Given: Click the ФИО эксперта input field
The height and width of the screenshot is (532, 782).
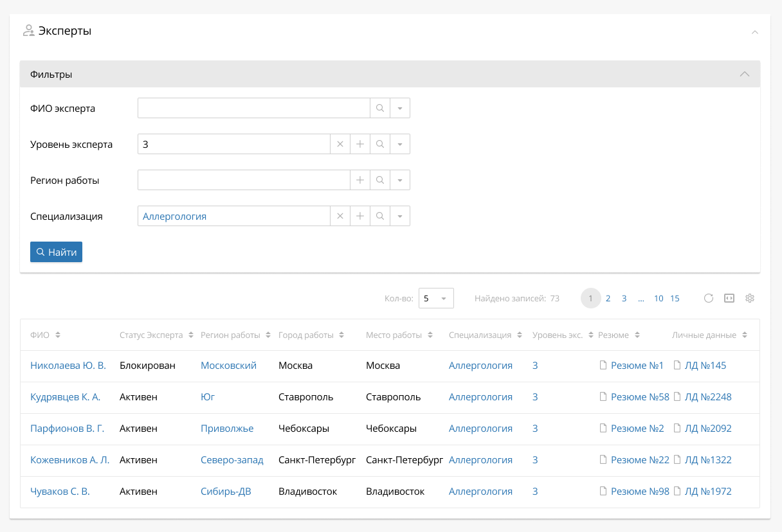Looking at the screenshot, I should 253,109.
